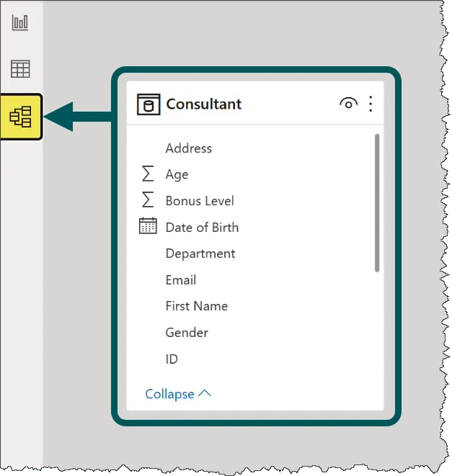Collapse the Consultant table field list
The height and width of the screenshot is (476, 452).
coord(178,394)
